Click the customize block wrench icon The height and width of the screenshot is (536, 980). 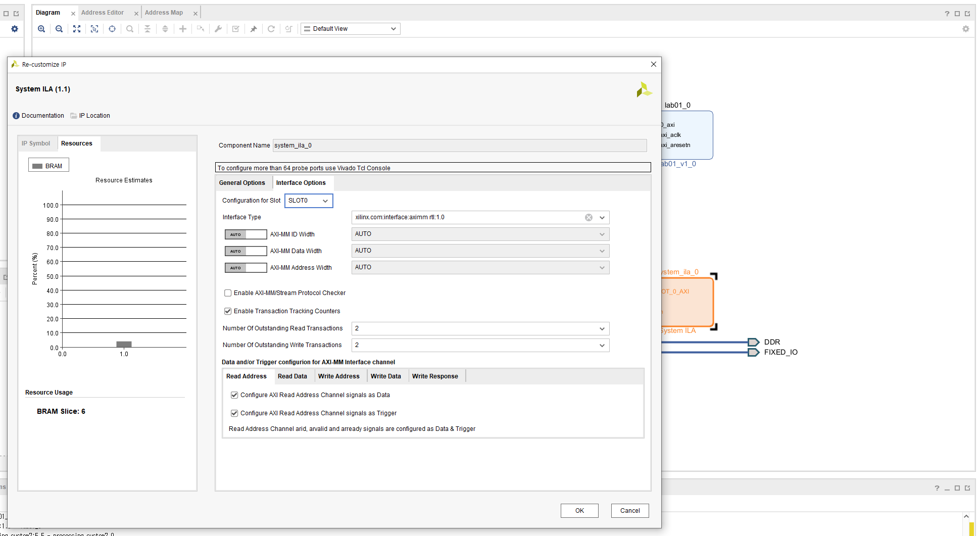tap(218, 29)
